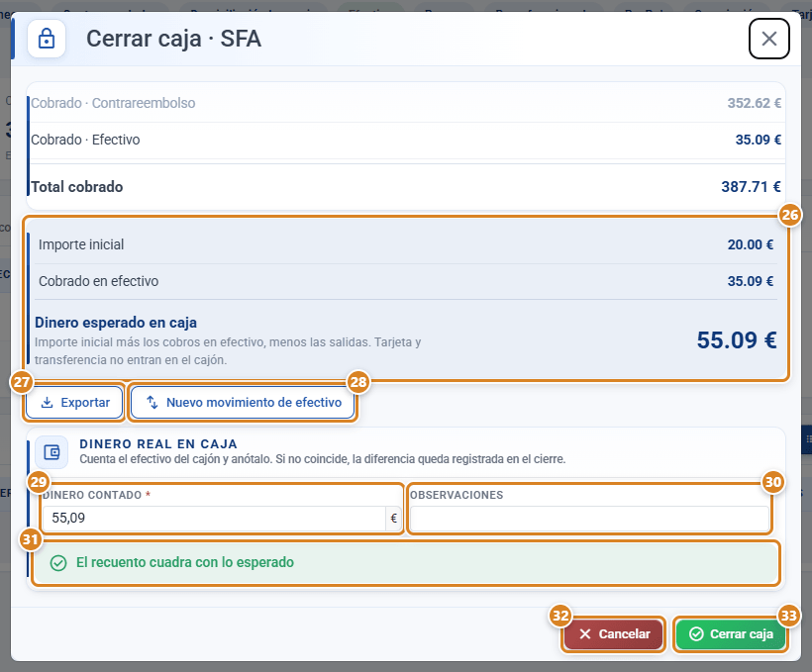
Task: Close the Cerrar caja dialog with X
Action: [x=769, y=39]
